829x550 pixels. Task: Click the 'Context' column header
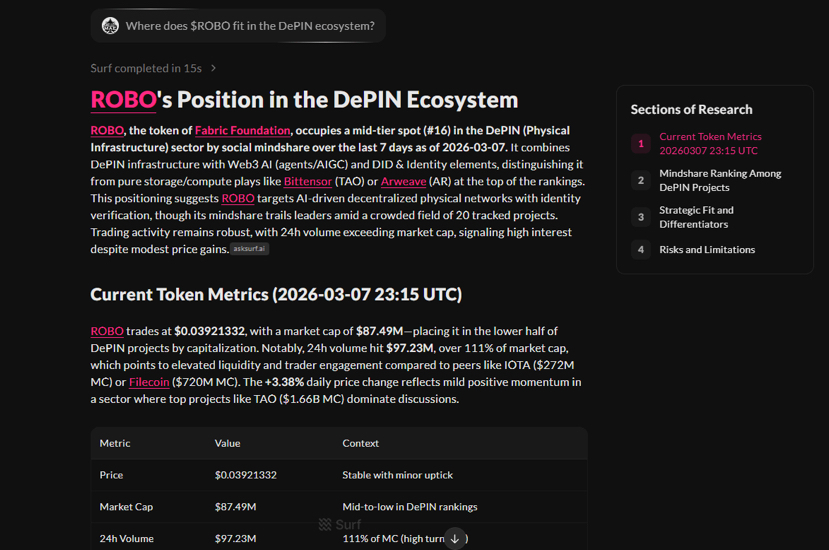click(x=361, y=443)
